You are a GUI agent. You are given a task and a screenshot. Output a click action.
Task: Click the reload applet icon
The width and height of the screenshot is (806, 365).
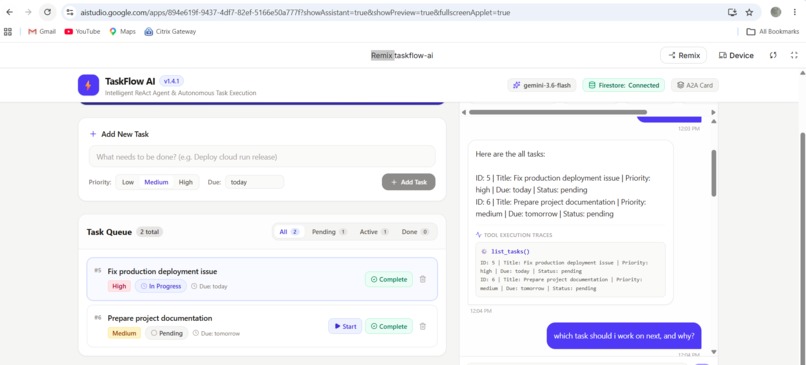(x=773, y=56)
